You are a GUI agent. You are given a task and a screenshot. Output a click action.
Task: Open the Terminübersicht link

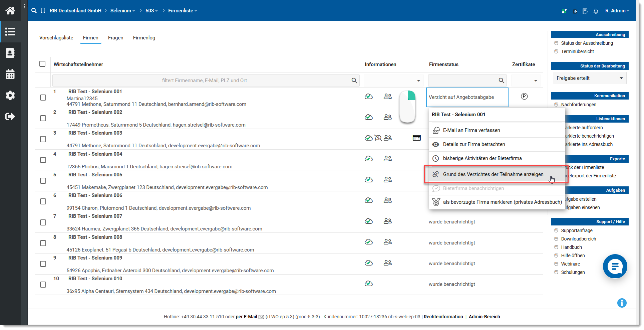[x=577, y=51]
